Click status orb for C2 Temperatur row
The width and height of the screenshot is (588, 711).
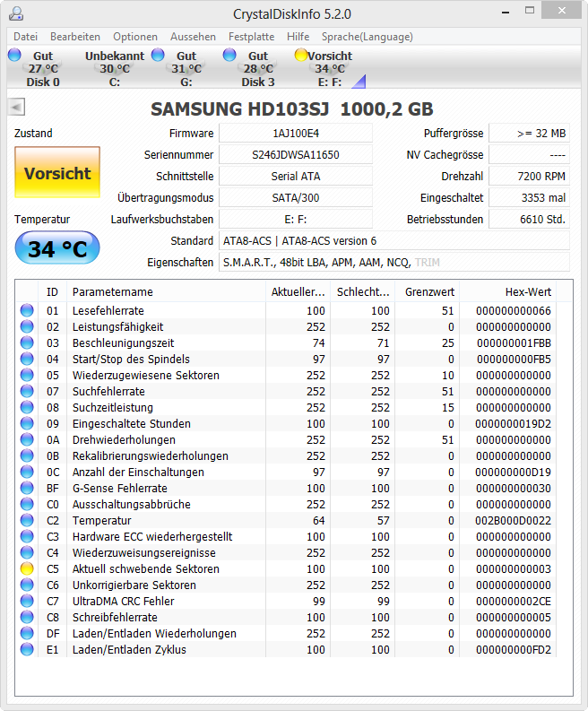click(27, 520)
